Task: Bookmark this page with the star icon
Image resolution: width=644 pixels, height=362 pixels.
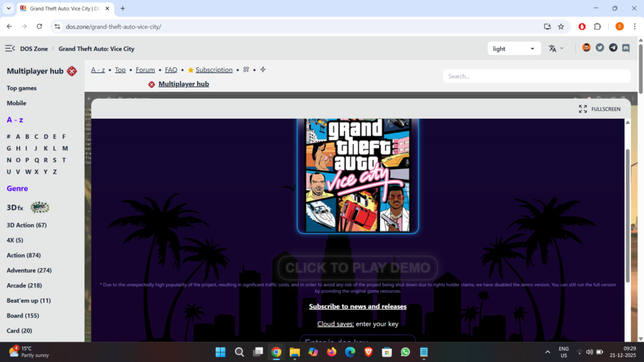Action: [561, 26]
